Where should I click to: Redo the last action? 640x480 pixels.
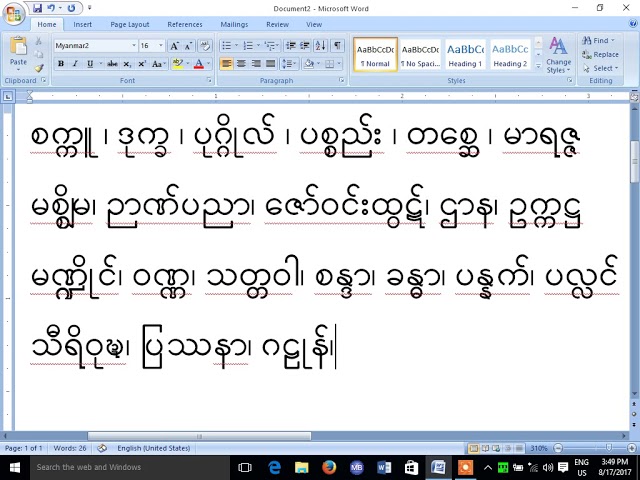(x=72, y=8)
